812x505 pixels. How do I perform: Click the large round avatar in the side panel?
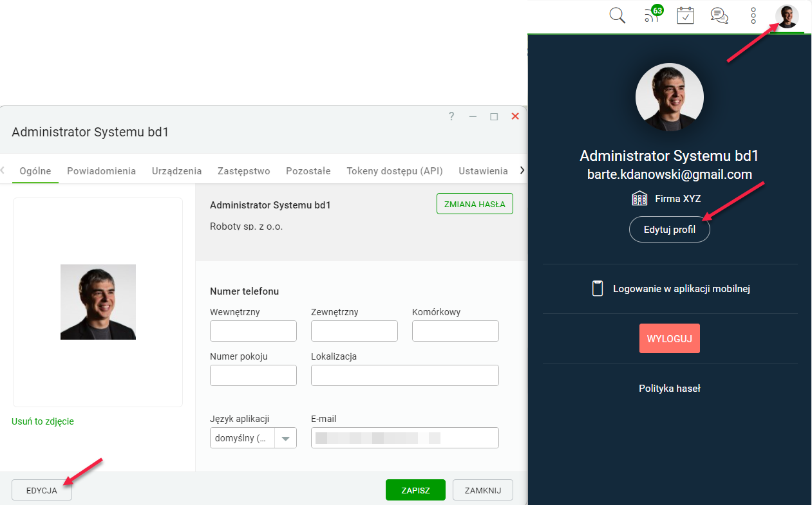[x=670, y=97]
